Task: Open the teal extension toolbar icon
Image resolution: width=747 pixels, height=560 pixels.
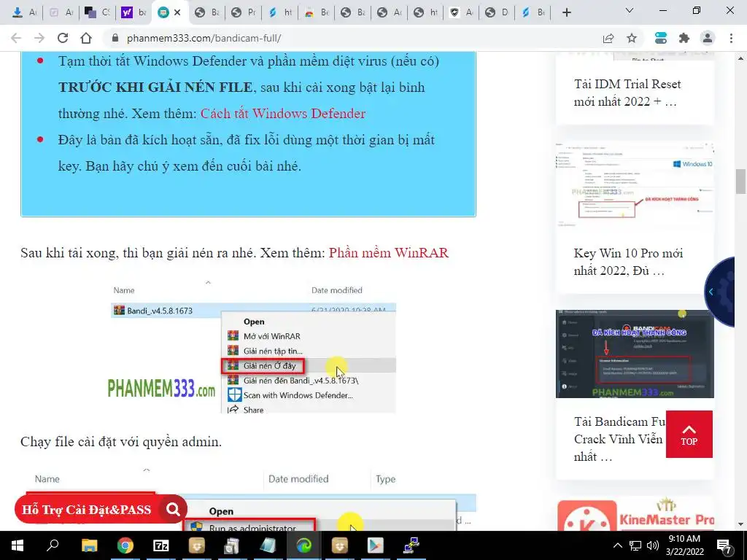Action: pyautogui.click(x=661, y=38)
